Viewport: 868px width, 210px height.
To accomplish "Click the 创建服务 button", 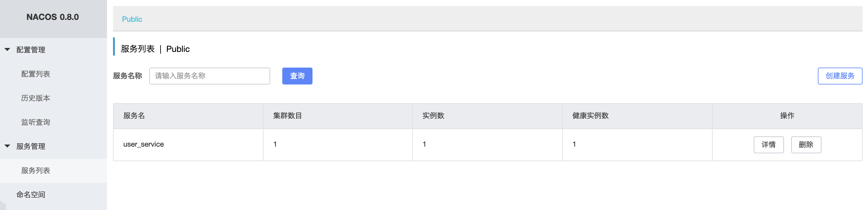I will point(840,76).
